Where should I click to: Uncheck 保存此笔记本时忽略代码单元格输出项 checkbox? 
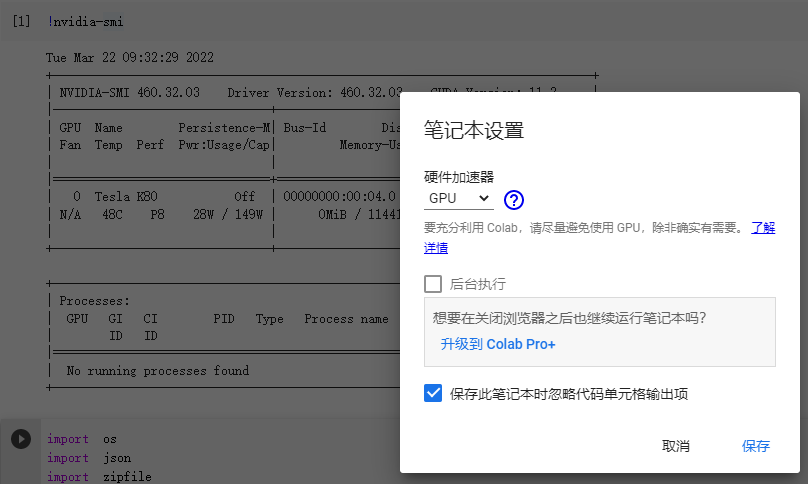tap(433, 394)
